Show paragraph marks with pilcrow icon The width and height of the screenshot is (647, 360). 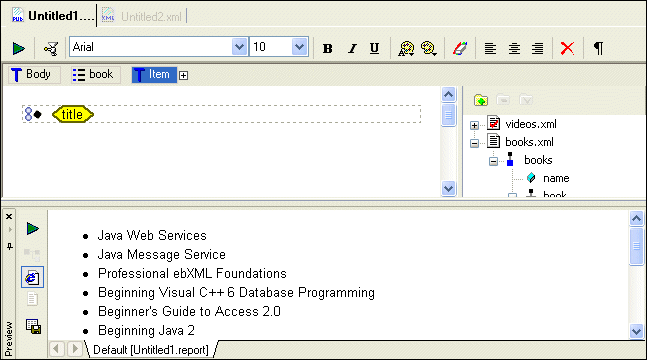point(598,48)
